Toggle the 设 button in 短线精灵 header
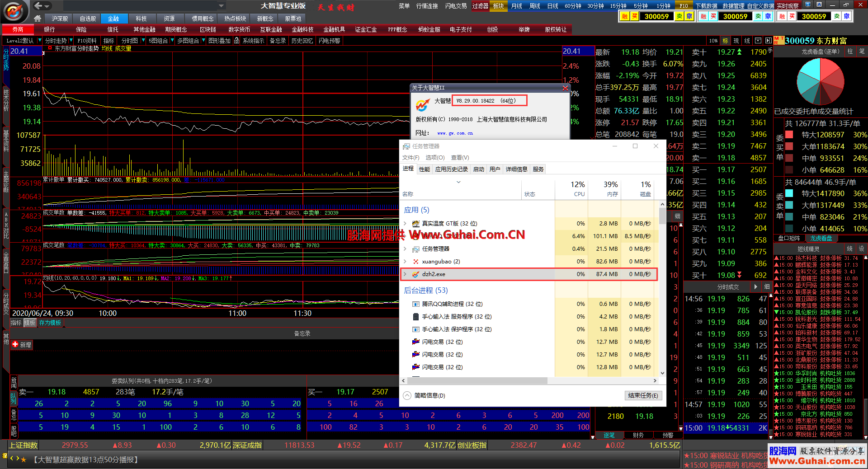 (x=861, y=249)
